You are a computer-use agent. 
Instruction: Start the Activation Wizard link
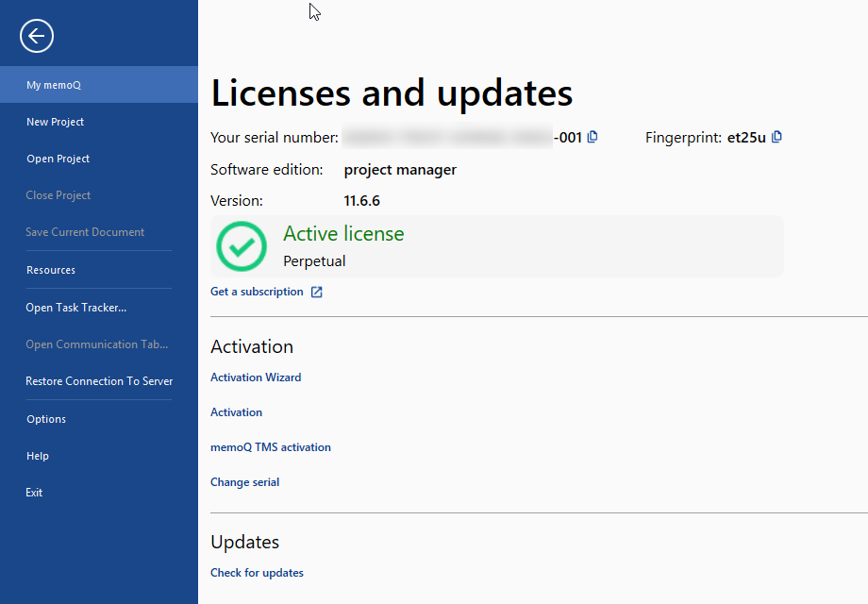click(256, 377)
